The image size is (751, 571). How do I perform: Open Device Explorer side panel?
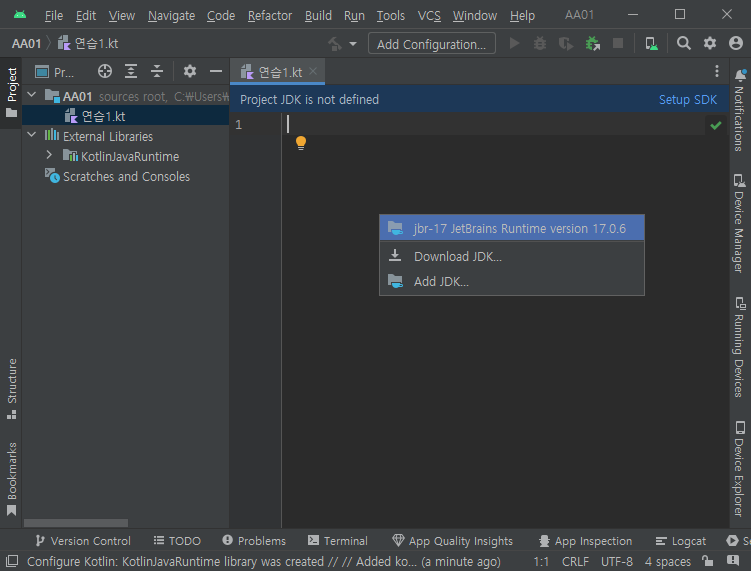(x=740, y=468)
